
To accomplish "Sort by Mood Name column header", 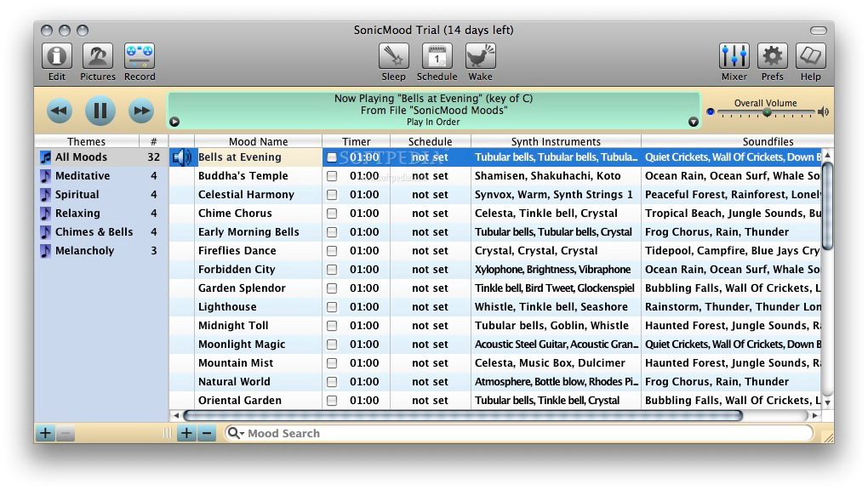I will tap(258, 142).
